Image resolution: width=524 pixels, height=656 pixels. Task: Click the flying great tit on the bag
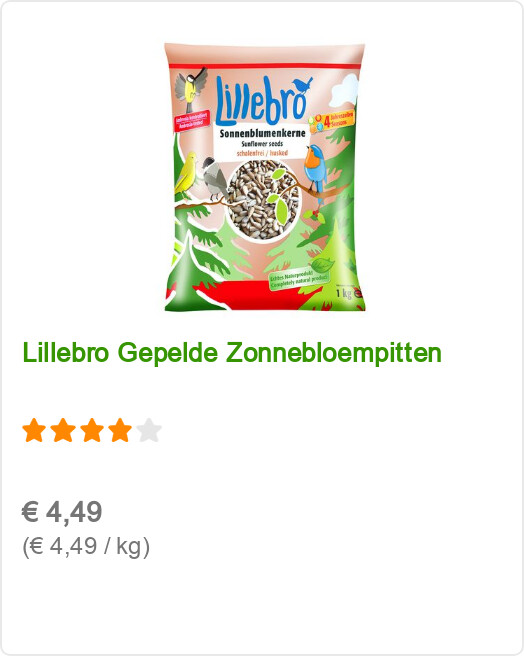[190, 87]
